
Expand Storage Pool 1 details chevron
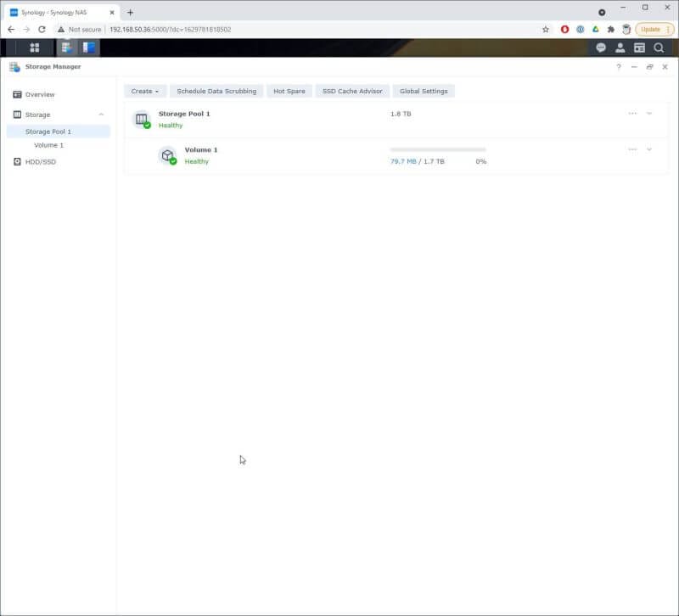pos(649,113)
